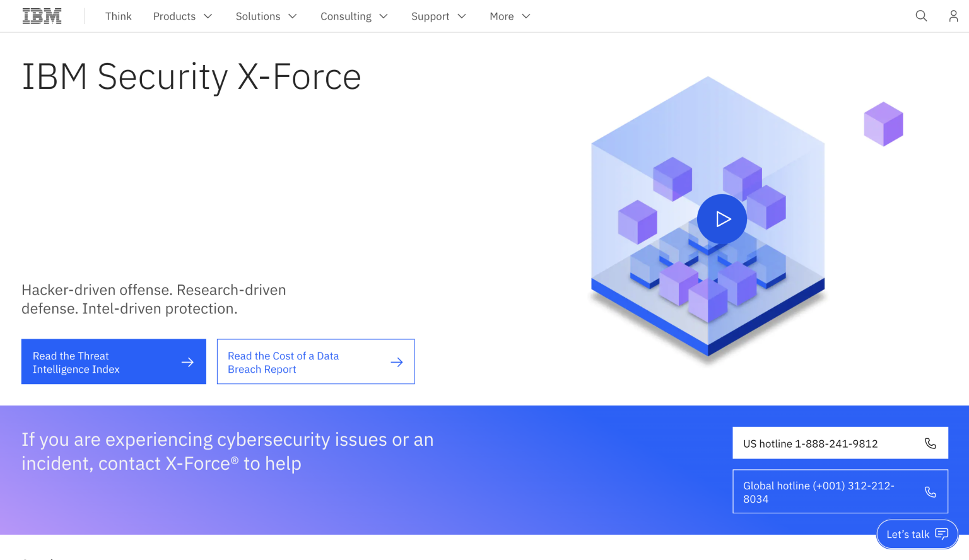Read the Cost of a Data Breach Report

(x=297, y=362)
